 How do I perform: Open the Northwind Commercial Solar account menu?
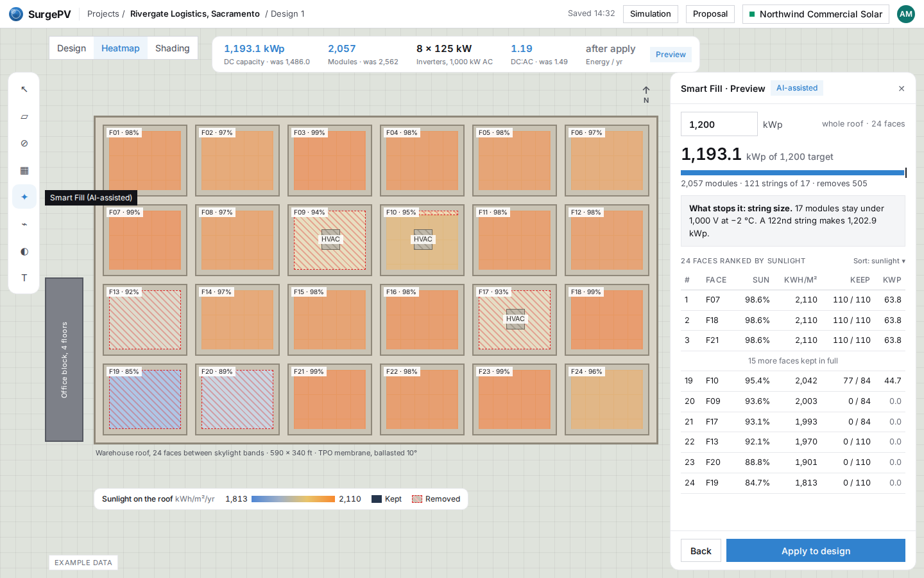(816, 14)
